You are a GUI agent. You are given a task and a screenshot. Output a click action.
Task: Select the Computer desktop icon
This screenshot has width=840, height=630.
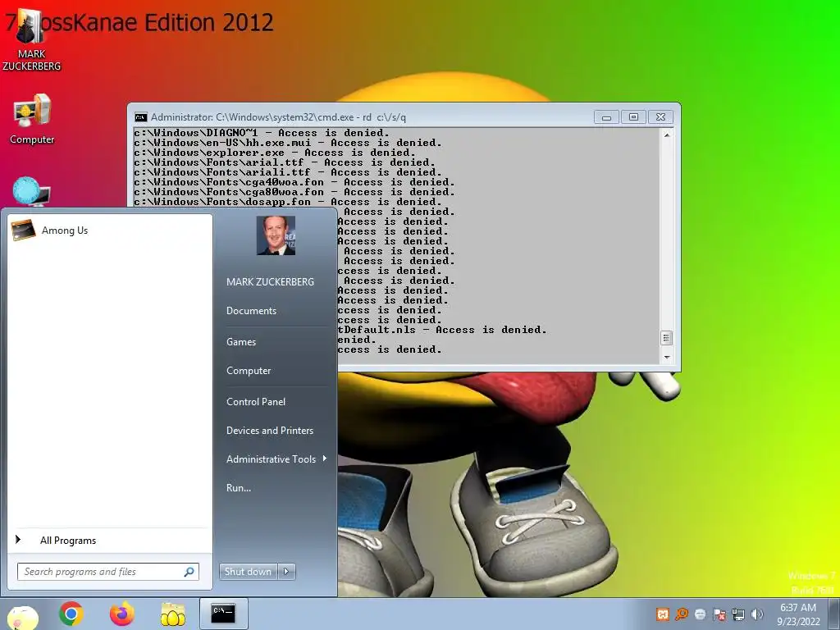pyautogui.click(x=32, y=119)
